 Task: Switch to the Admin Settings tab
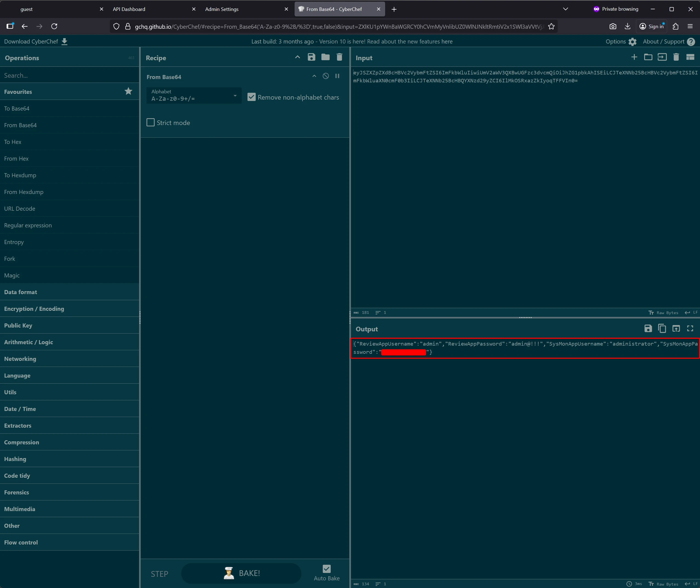pyautogui.click(x=222, y=9)
